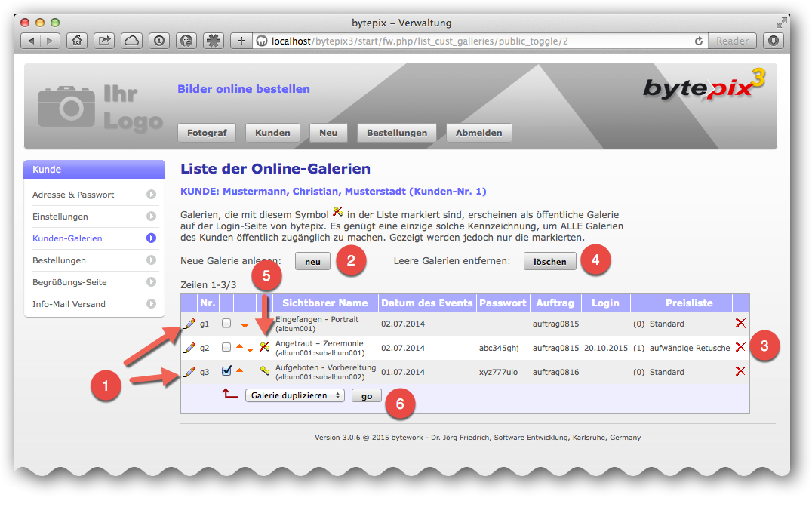
Task: Click the price list aufwändige Retusche
Action: tap(690, 348)
